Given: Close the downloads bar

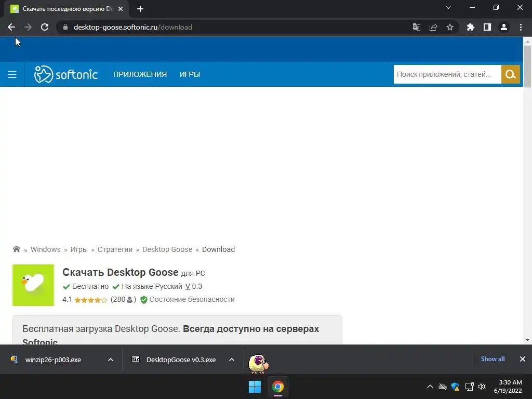Looking at the screenshot, I should click(523, 359).
